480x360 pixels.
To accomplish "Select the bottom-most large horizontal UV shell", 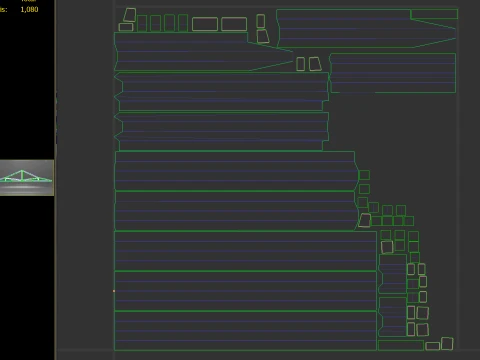I will pyautogui.click(x=245, y=331).
